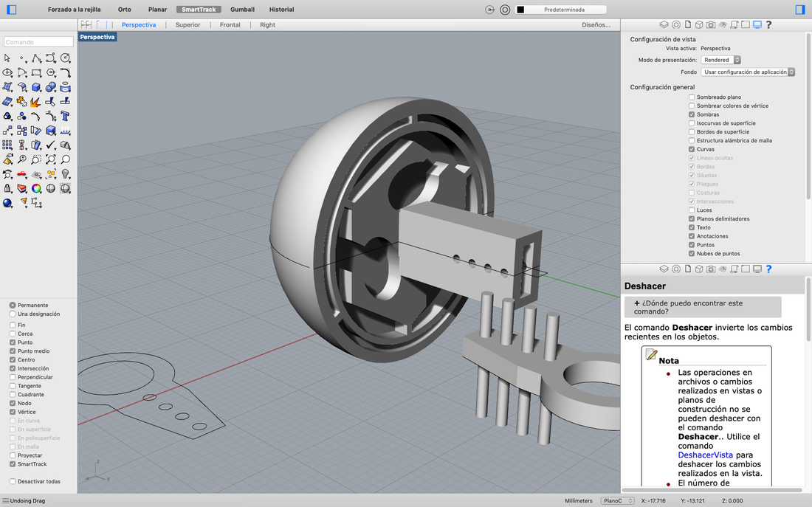Viewport: 812px width, 507px height.
Task: Enable the Cerca object snap
Action: [13, 334]
